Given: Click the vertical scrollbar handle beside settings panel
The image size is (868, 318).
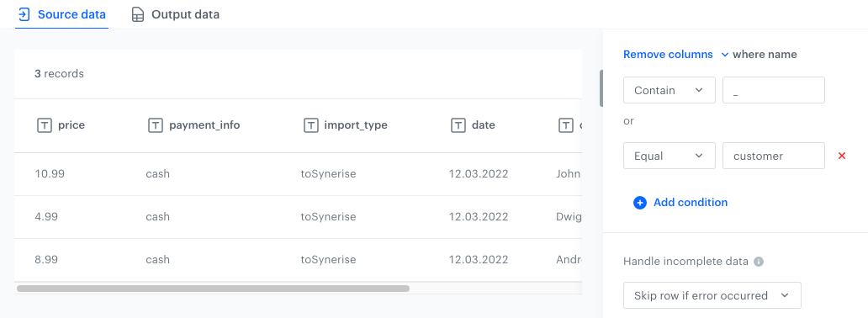Looking at the screenshot, I should click(601, 88).
